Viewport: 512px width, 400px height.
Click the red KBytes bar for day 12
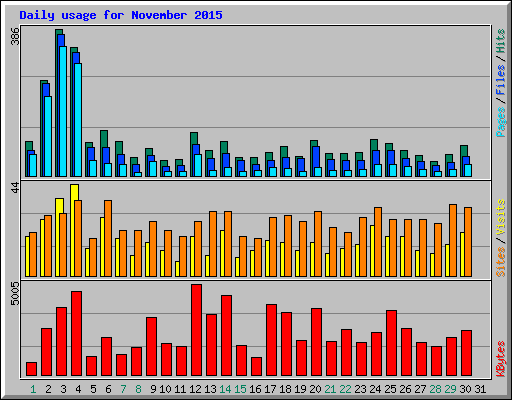(197, 330)
